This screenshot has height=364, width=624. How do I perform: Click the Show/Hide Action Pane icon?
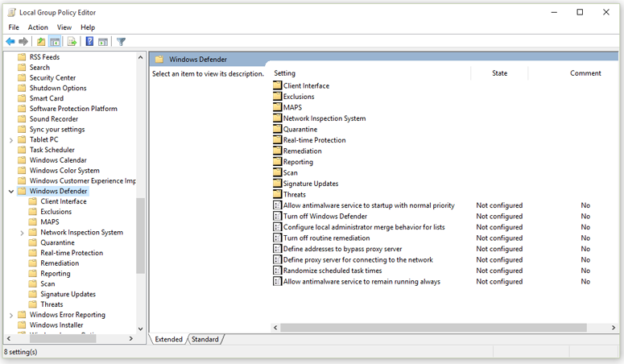pos(103,42)
